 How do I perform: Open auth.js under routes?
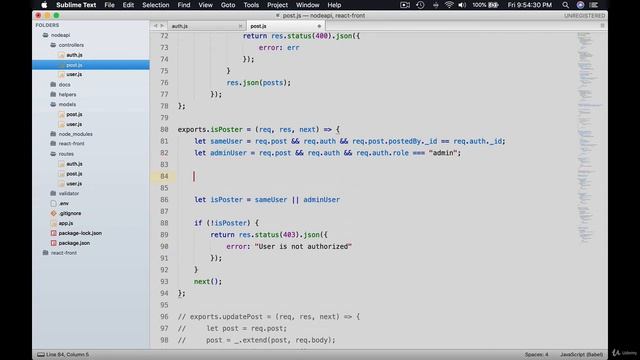pos(74,164)
